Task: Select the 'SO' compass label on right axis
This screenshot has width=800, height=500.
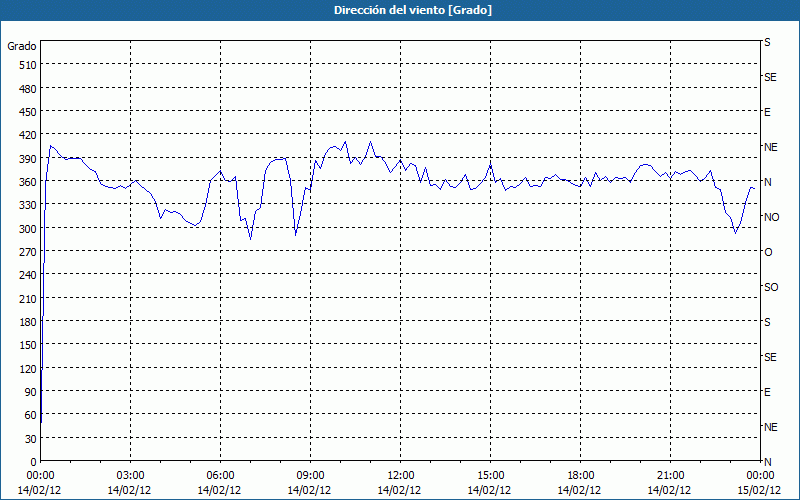Action: tap(771, 287)
